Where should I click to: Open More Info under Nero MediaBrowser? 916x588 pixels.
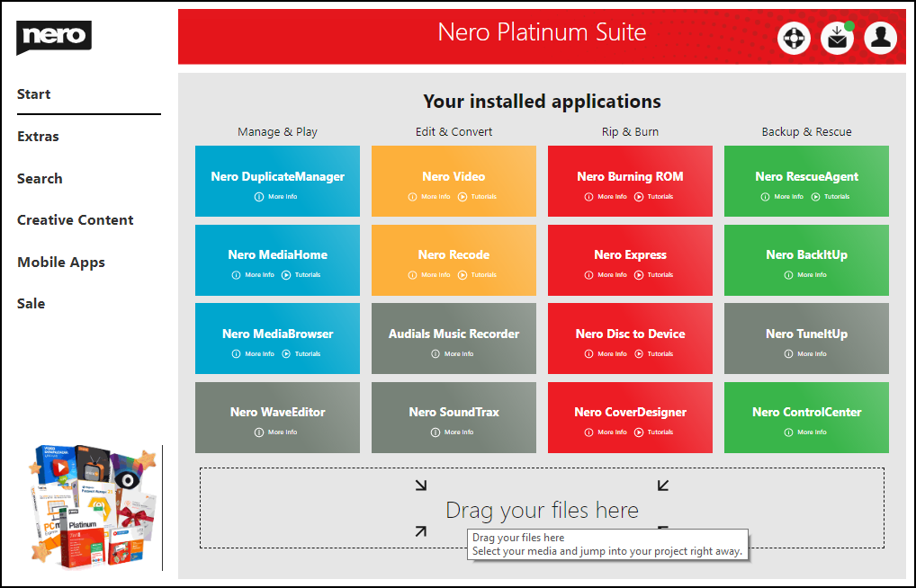coord(253,354)
